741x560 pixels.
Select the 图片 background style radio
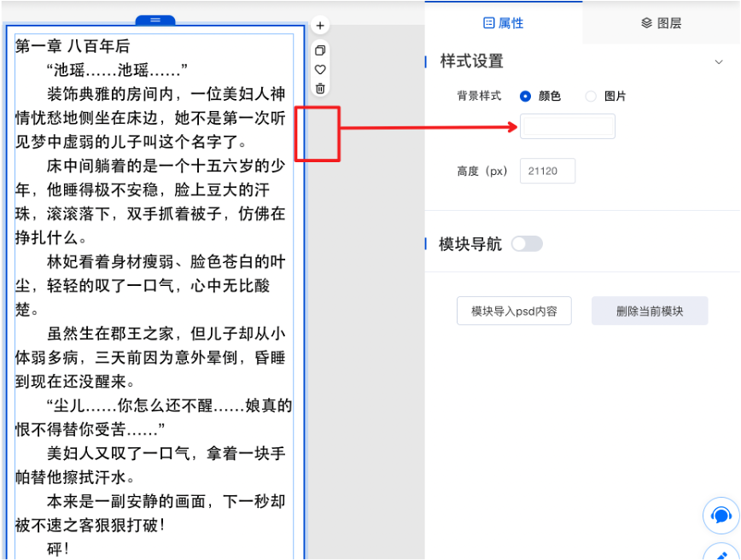coord(591,96)
